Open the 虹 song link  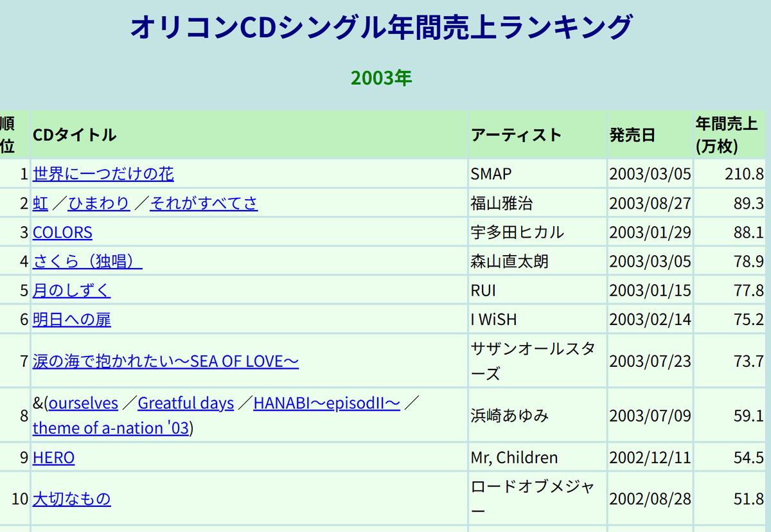(x=40, y=203)
